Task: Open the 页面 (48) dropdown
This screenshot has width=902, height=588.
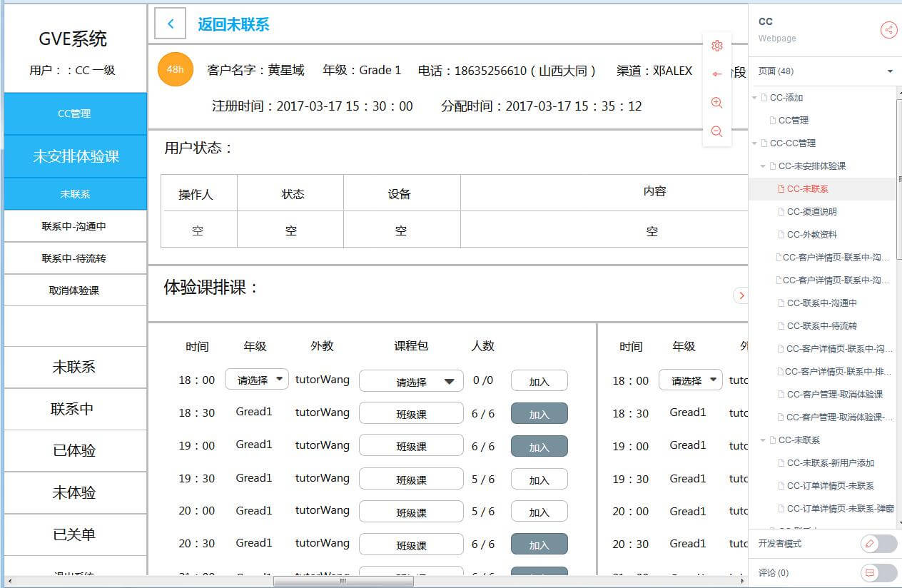Action: coord(890,71)
